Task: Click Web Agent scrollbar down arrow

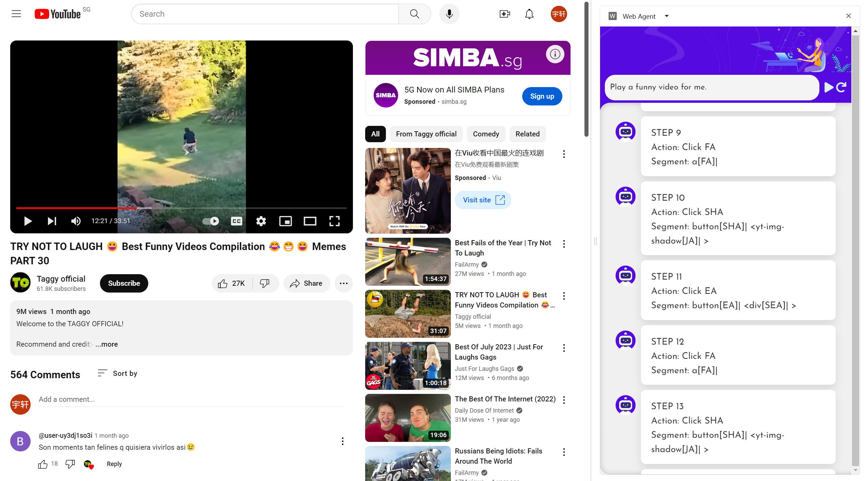Action: 855,470
